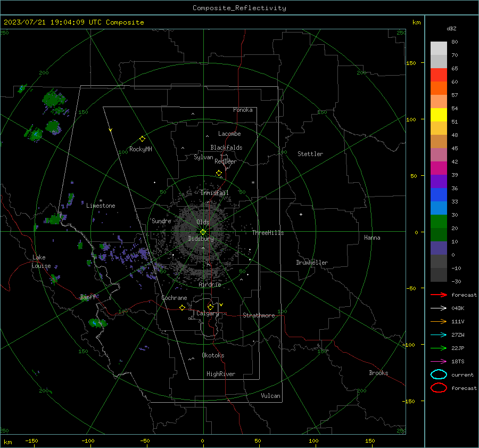Screen dimensions: 479x448
Task: Click the Ponoka city label
Action: [x=243, y=110]
